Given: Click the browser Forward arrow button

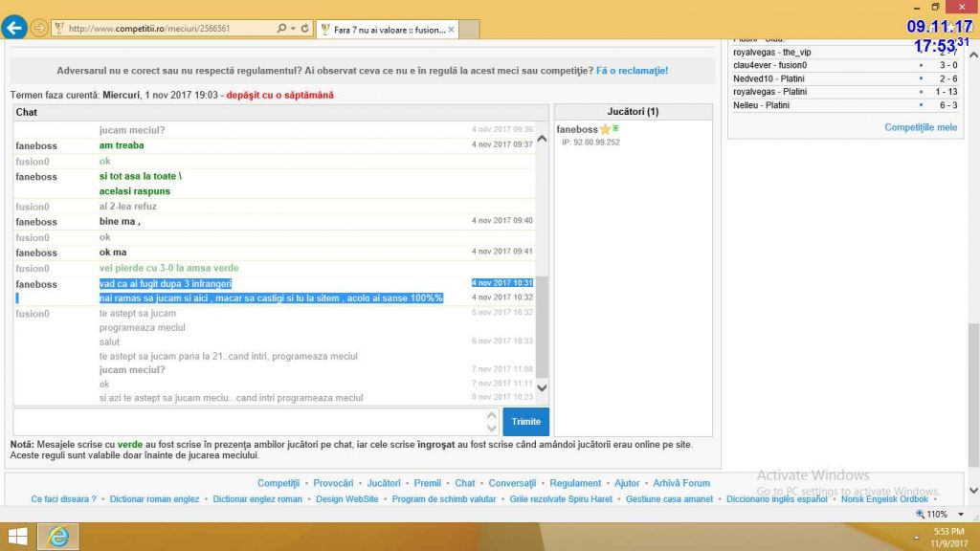Looking at the screenshot, I should tap(39, 29).
